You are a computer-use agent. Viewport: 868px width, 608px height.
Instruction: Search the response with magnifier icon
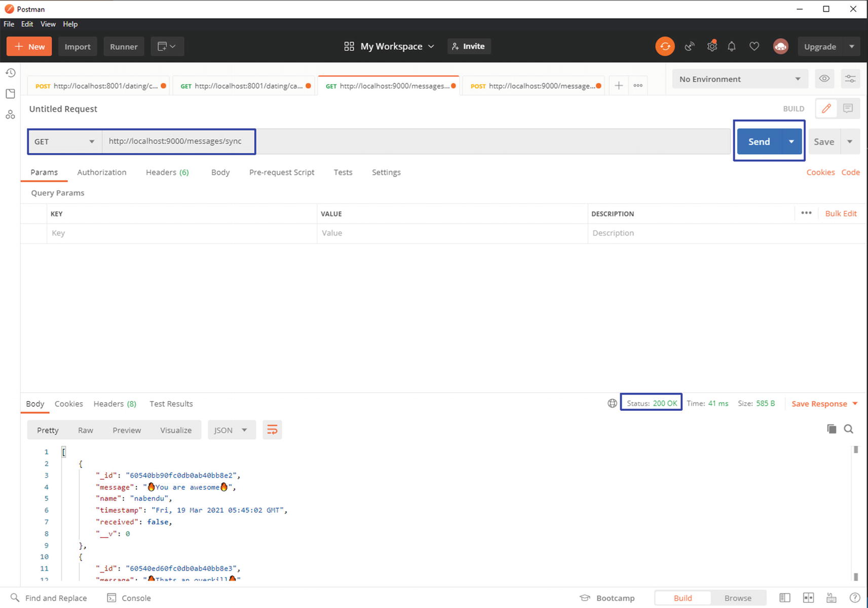pos(848,429)
